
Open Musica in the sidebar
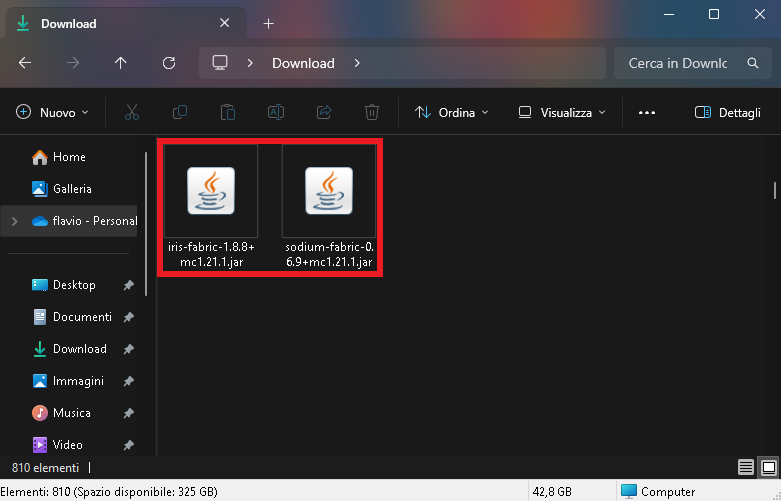(72, 413)
